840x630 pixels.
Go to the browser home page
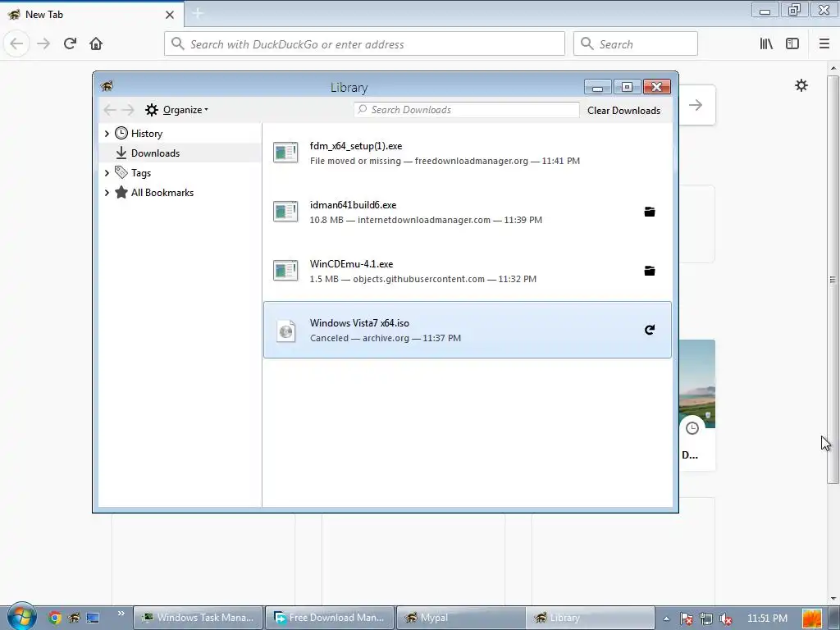[x=96, y=43]
